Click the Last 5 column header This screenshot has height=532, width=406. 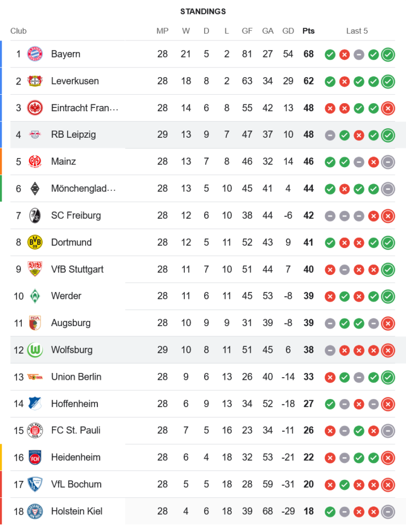point(357,31)
